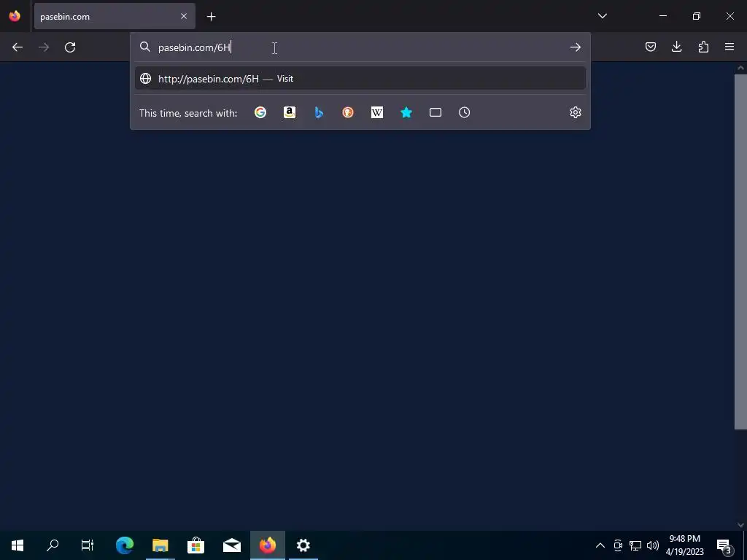Open the Firefox application menu

[729, 47]
